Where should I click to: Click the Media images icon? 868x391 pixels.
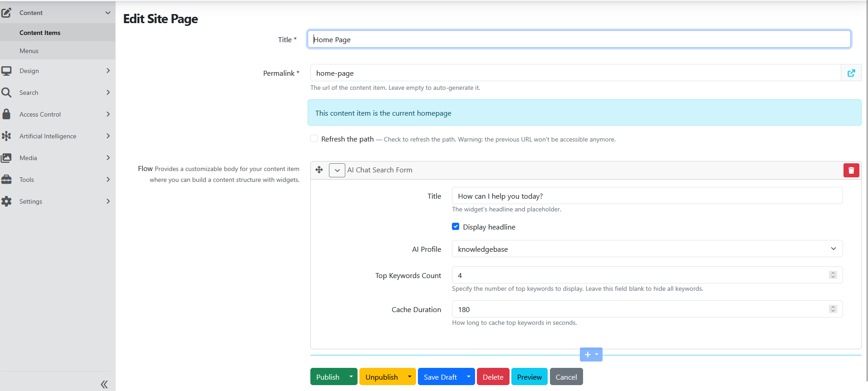point(6,158)
